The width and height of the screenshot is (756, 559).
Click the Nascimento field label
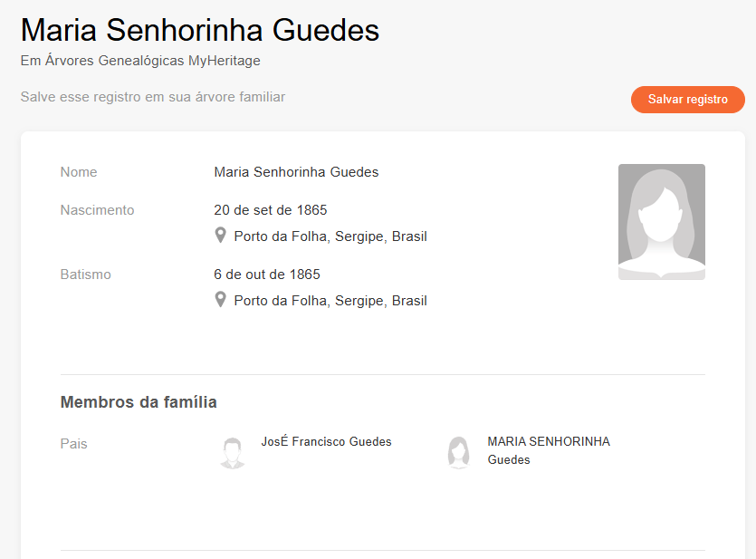(x=97, y=210)
